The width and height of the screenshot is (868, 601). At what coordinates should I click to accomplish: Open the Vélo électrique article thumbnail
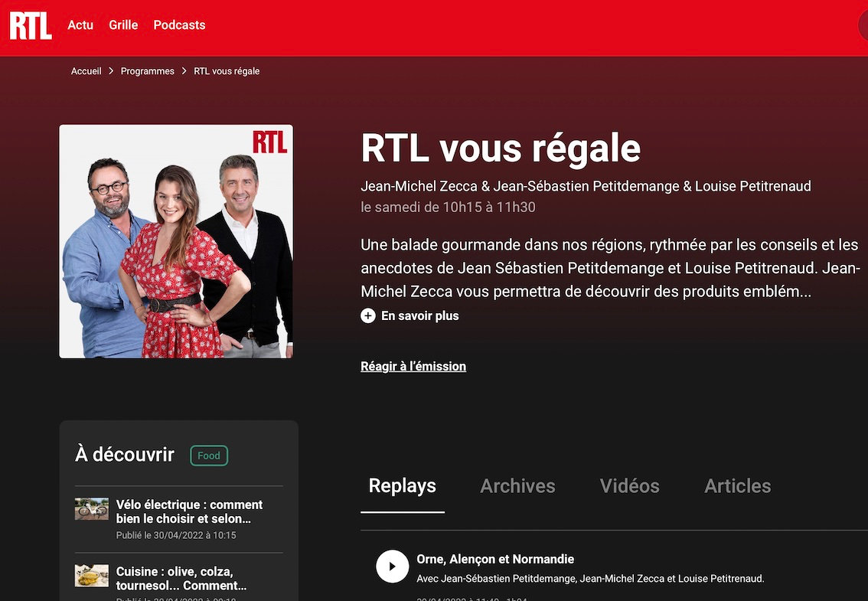[92, 508]
